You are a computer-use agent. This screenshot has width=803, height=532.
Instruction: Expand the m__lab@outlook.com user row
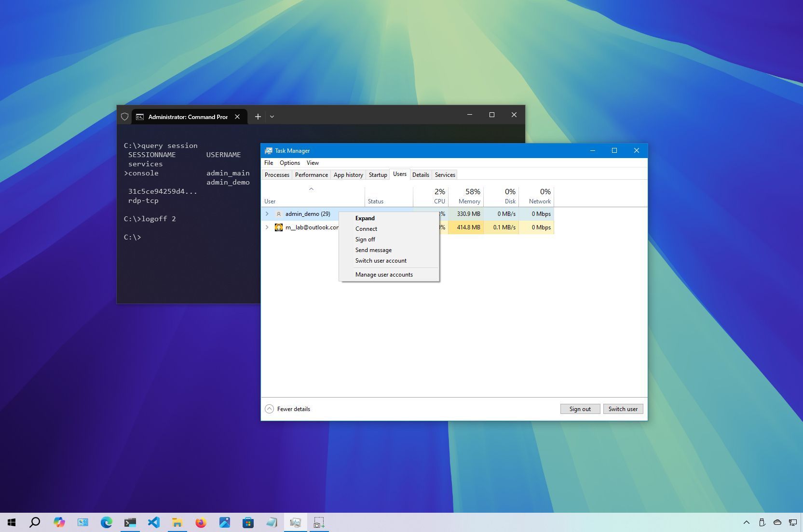[267, 227]
